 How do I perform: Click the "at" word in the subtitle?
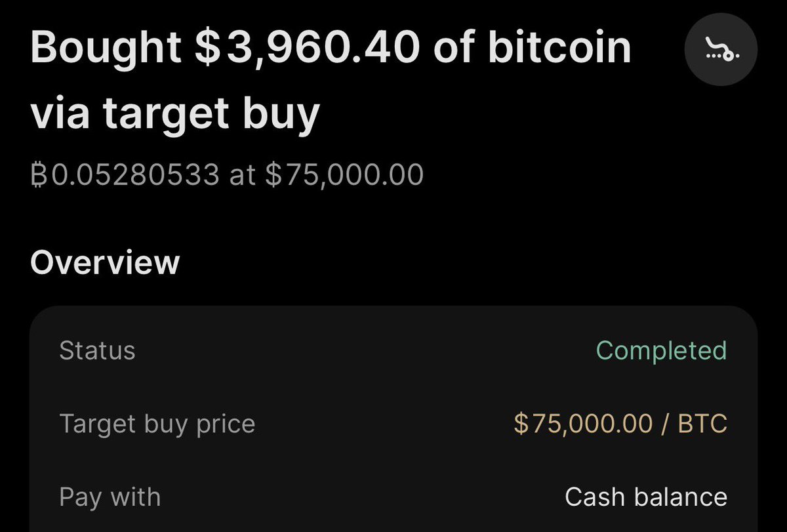click(x=242, y=176)
